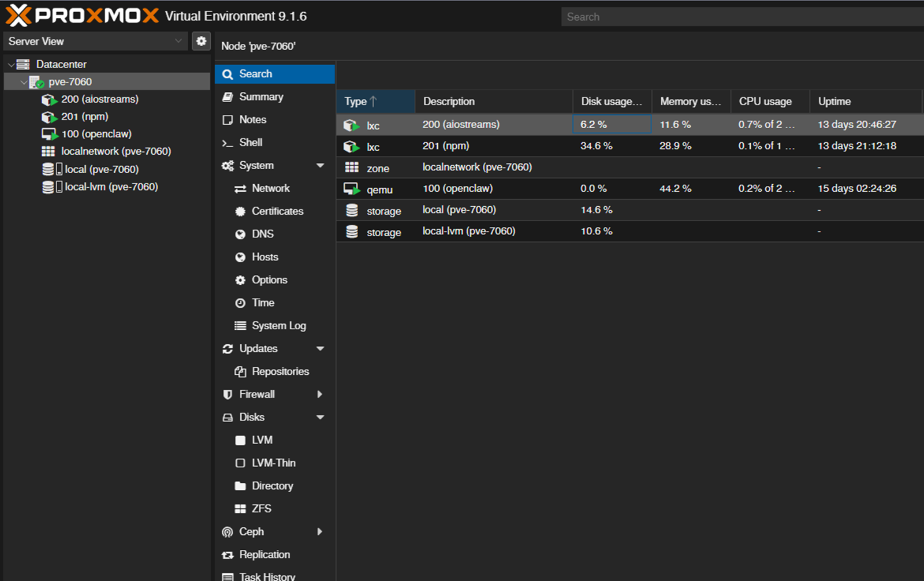Viewport: 924px width, 581px height.
Task: Select the ZFS disks icon
Action: click(x=241, y=508)
